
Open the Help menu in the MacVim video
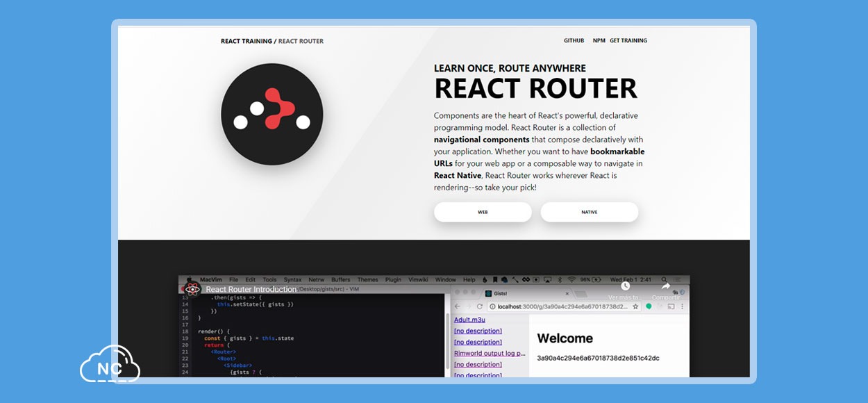(x=469, y=279)
